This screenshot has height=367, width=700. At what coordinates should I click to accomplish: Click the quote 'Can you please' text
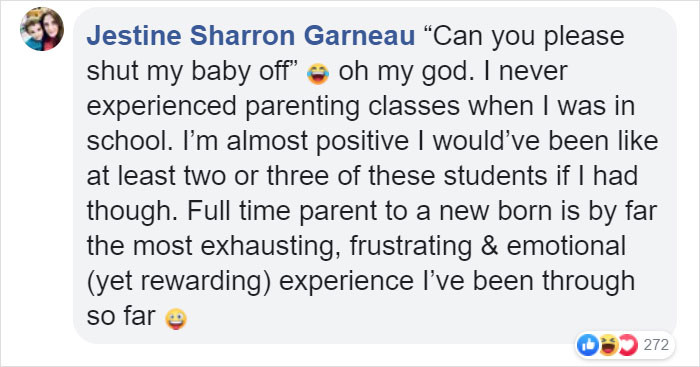522,37
